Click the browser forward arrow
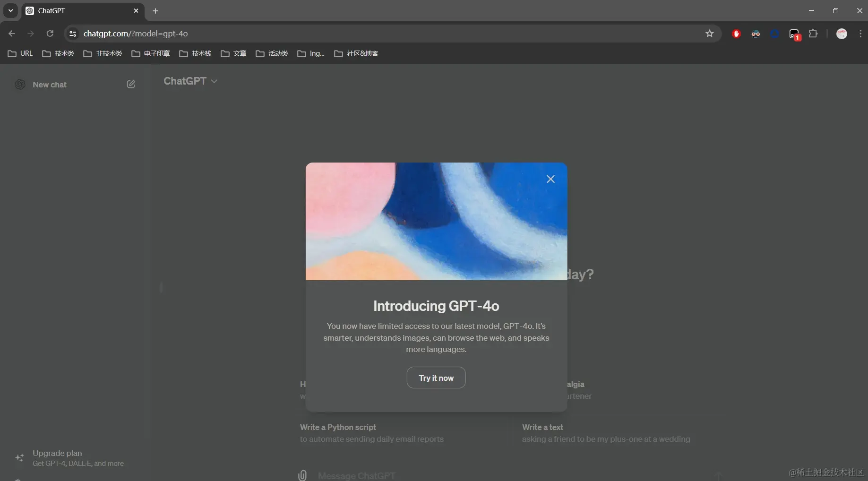 [x=31, y=34]
